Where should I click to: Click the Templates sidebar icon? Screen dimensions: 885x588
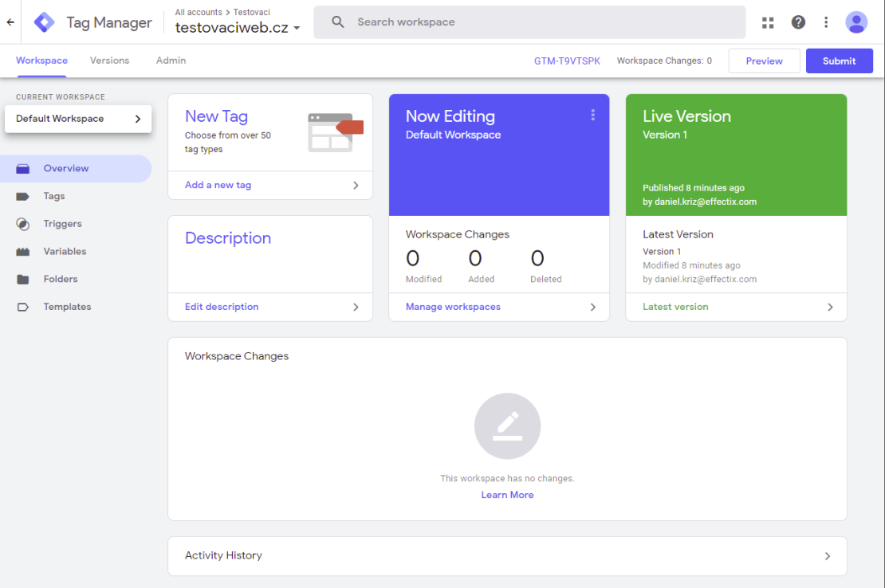[22, 307]
